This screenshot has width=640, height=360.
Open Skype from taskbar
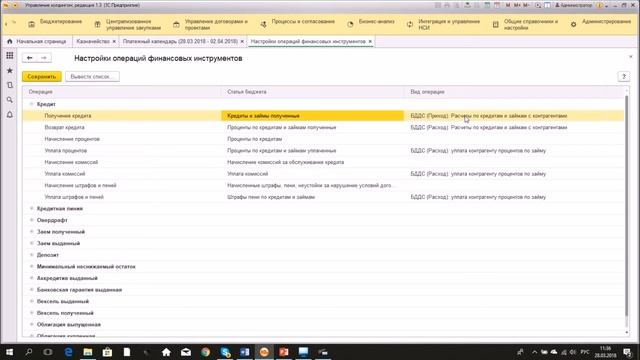(225, 352)
